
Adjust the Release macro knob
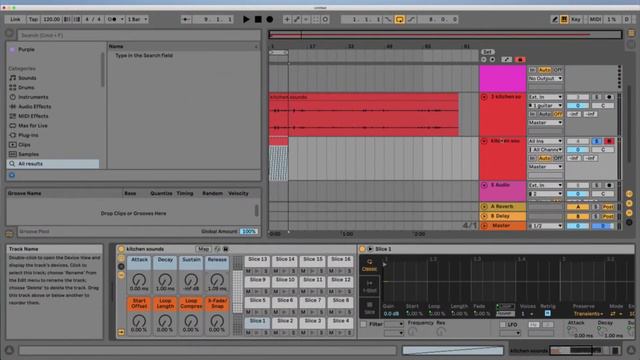[x=217, y=280]
